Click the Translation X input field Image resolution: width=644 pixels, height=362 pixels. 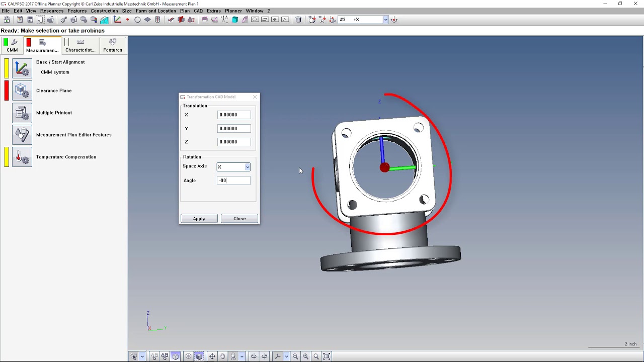click(x=234, y=115)
